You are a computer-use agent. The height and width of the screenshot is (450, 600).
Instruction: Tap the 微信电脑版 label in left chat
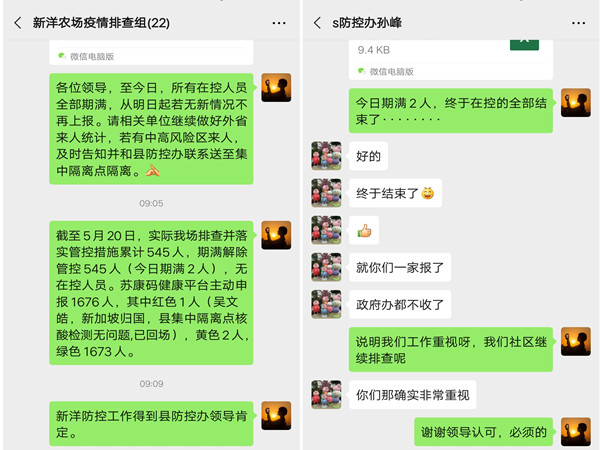92,57
